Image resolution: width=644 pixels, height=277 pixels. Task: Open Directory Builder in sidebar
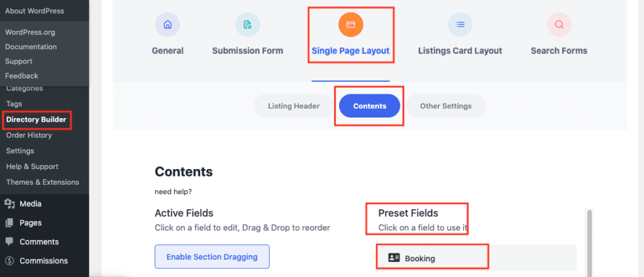[x=36, y=119]
